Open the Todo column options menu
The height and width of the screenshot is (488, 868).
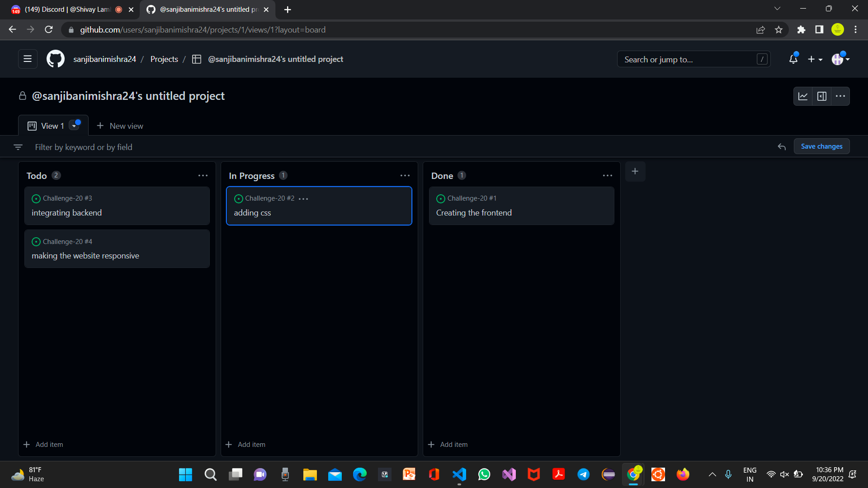tap(203, 176)
